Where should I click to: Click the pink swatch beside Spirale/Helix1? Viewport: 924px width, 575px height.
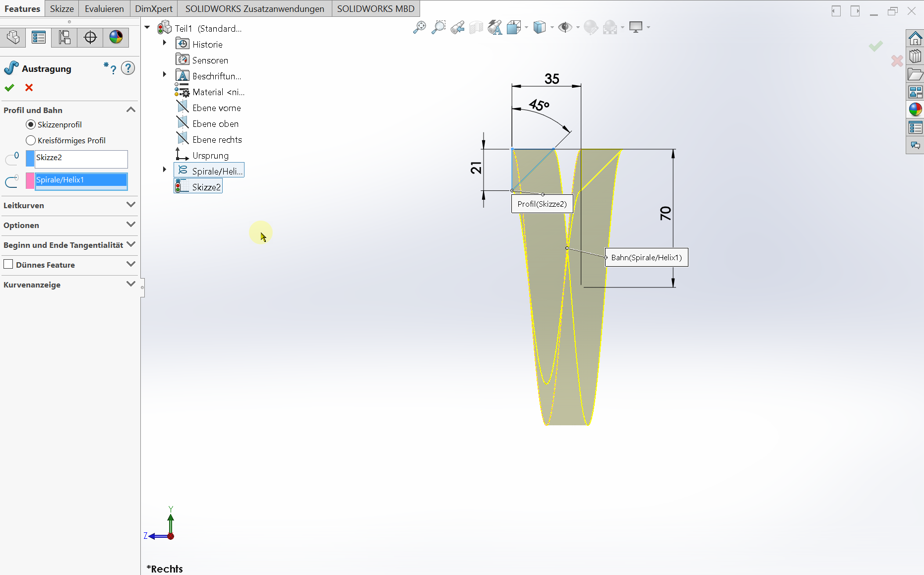point(30,180)
